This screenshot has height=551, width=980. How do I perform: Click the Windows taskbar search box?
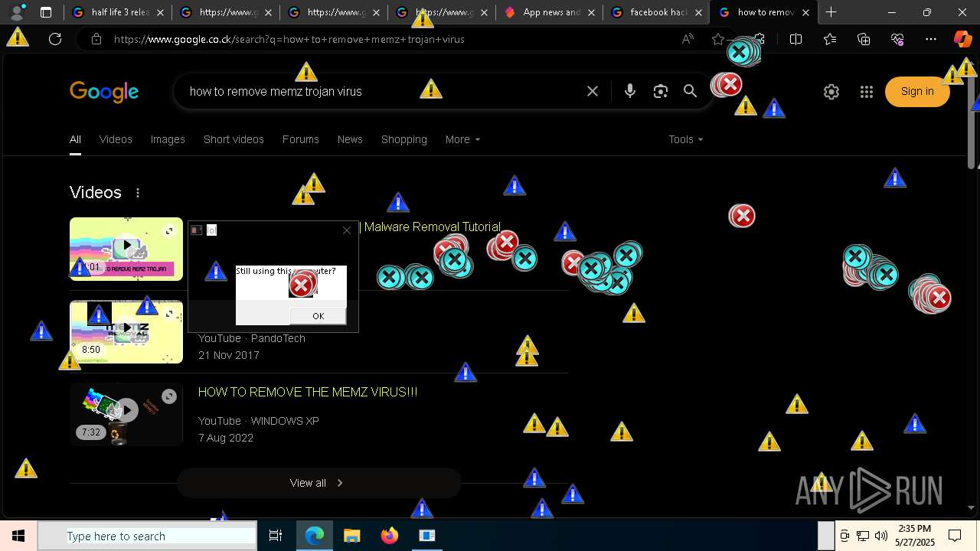[147, 536]
